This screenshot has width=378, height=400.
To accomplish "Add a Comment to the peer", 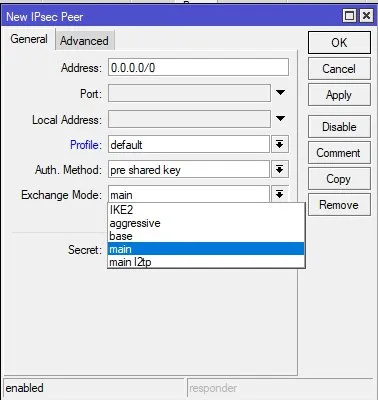I will pos(339,153).
